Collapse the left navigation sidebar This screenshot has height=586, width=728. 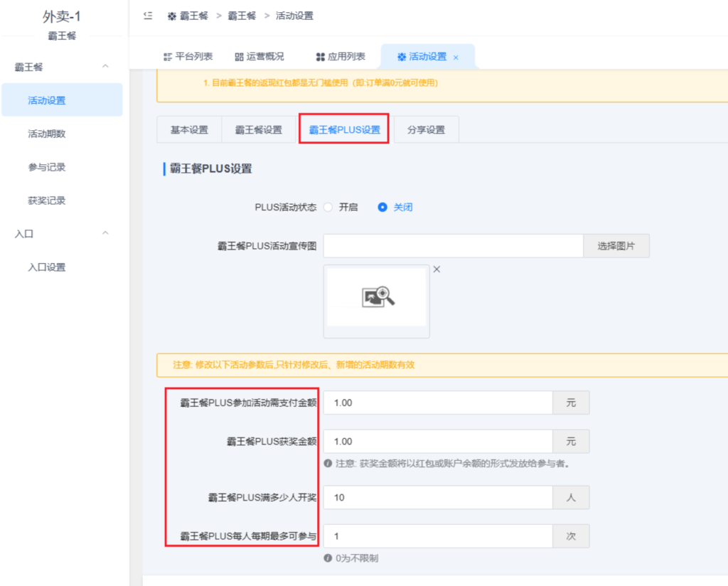click(148, 15)
